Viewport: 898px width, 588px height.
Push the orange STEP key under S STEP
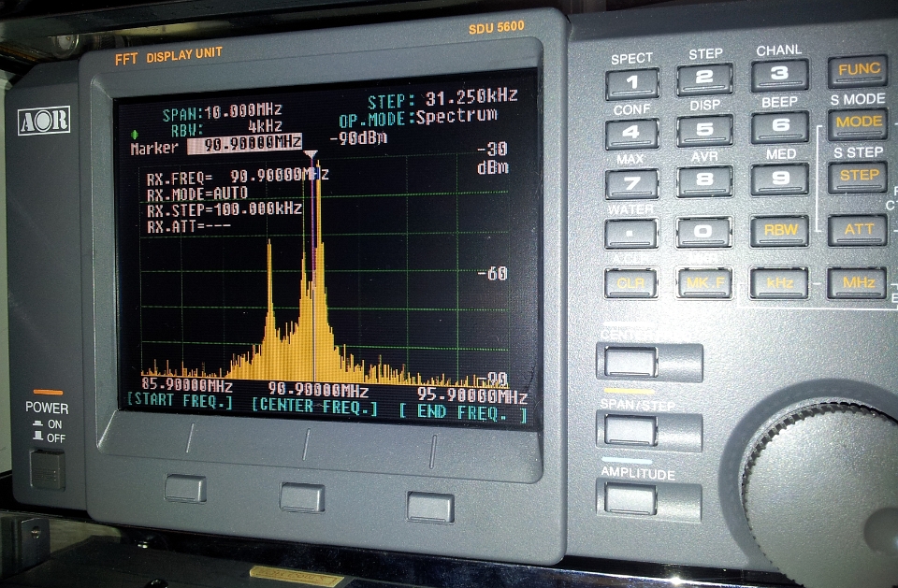858,177
